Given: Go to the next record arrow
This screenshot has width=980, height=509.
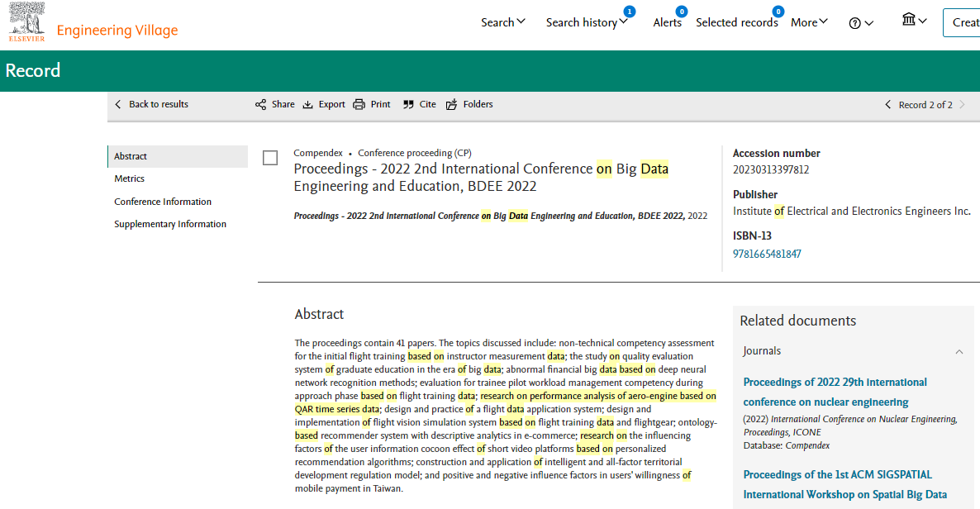Looking at the screenshot, I should [963, 104].
